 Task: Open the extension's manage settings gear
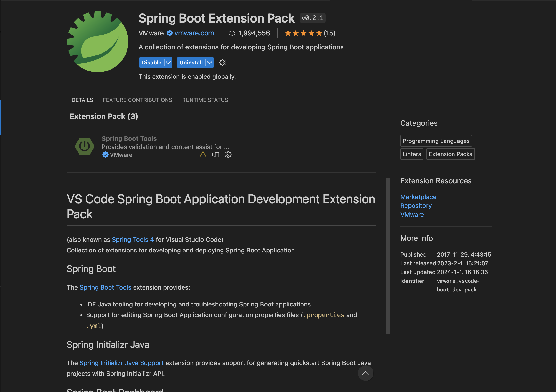pos(222,63)
